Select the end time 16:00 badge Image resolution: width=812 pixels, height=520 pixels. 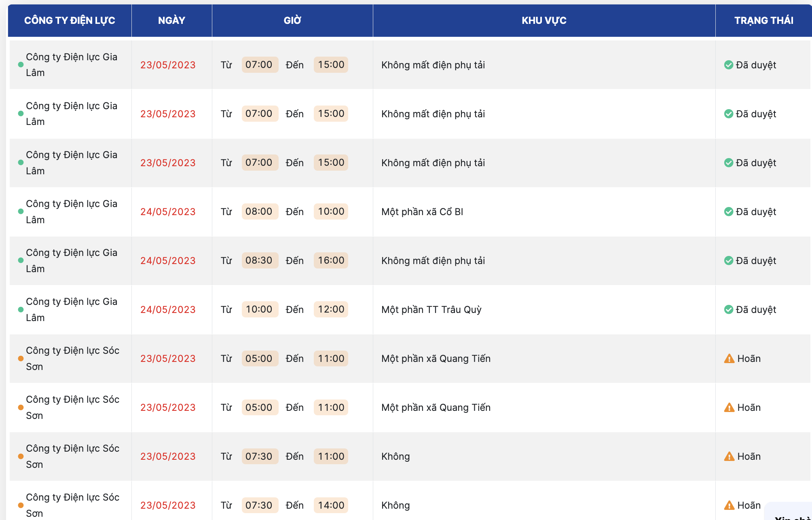pos(331,260)
